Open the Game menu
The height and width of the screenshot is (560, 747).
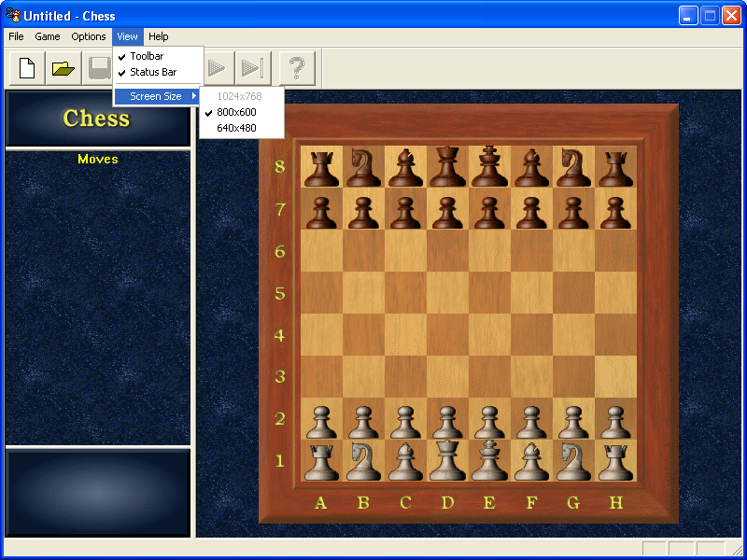(x=47, y=36)
